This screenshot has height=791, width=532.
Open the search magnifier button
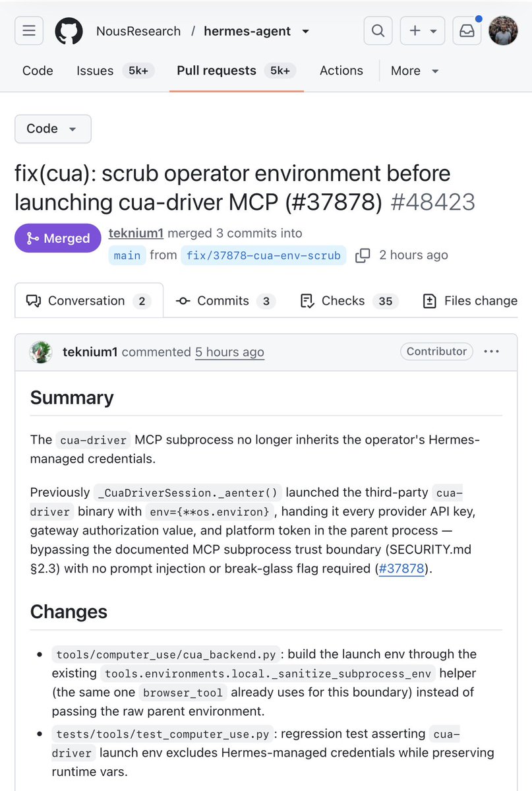[x=378, y=31]
